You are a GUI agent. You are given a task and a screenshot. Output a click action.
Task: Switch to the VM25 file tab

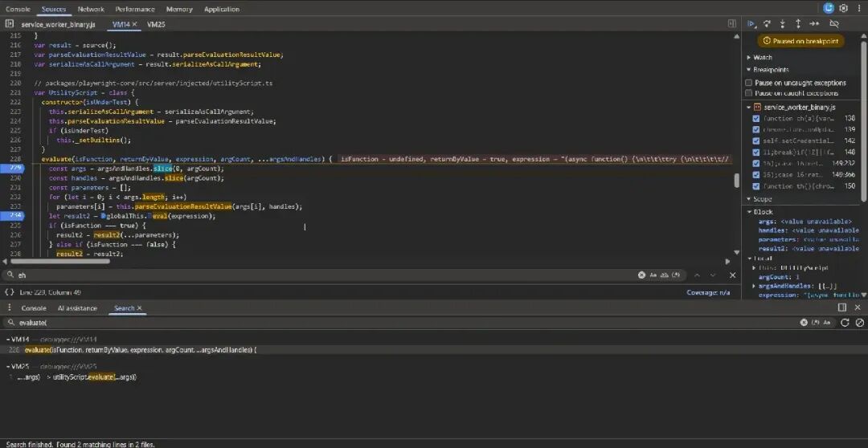156,24
